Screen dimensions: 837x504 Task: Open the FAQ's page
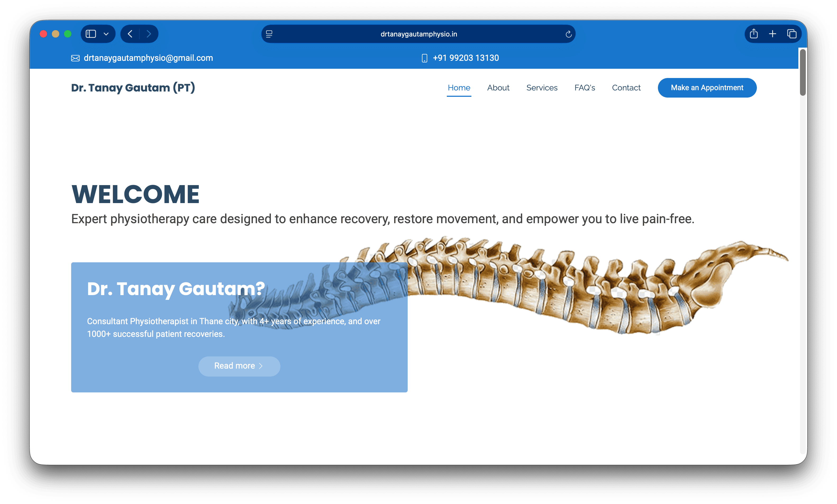[585, 88]
